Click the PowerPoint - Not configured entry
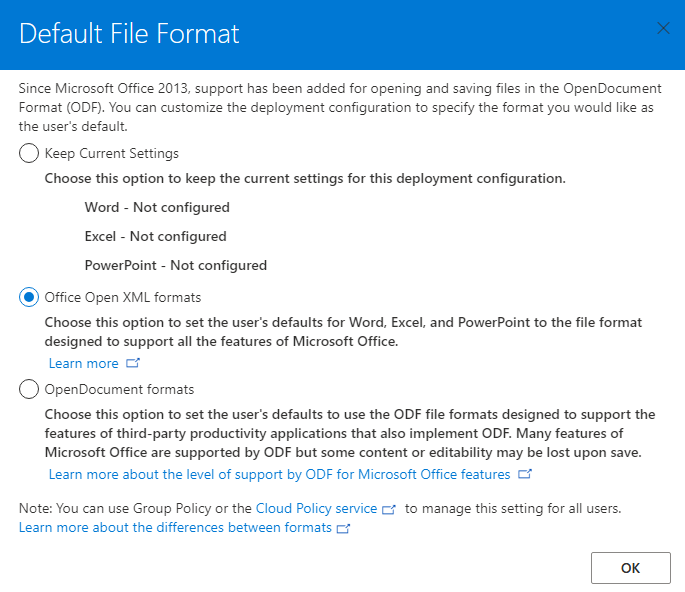Image resolution: width=685 pixels, height=592 pixels. coord(176,265)
